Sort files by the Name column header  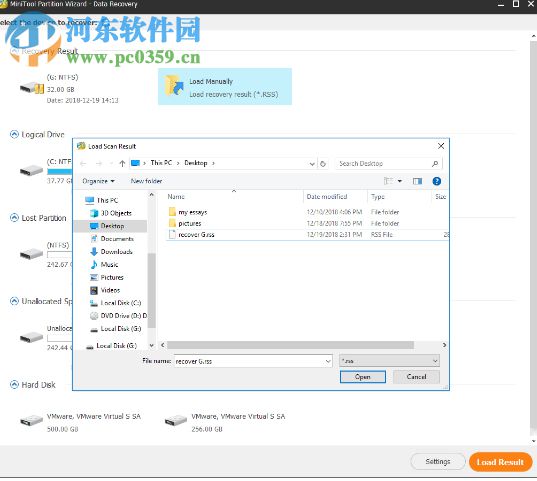[x=176, y=197]
